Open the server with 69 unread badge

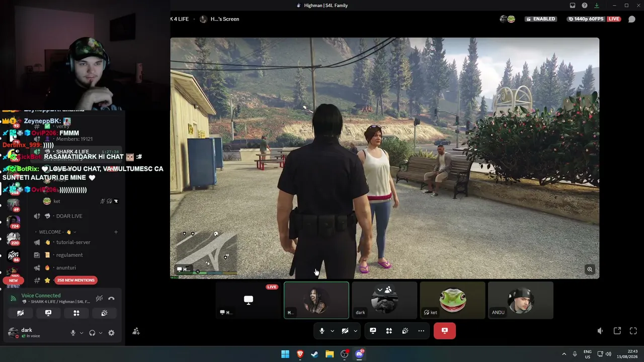[x=13, y=206]
